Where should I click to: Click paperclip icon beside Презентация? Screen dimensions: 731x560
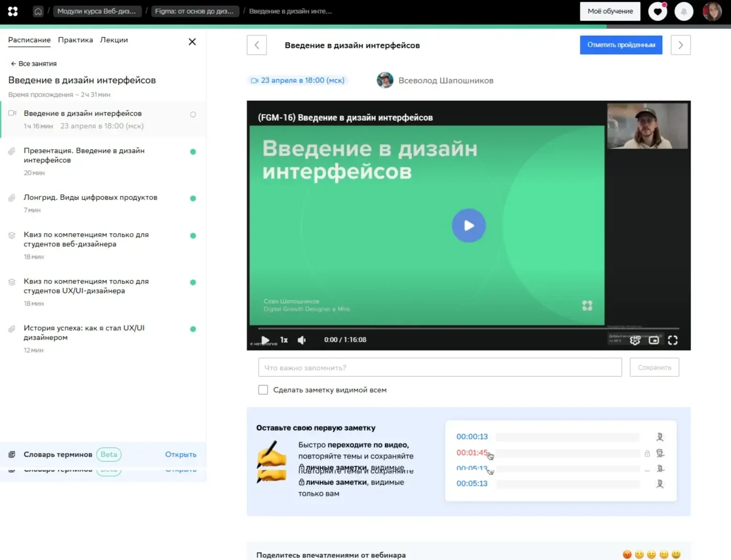pyautogui.click(x=12, y=151)
